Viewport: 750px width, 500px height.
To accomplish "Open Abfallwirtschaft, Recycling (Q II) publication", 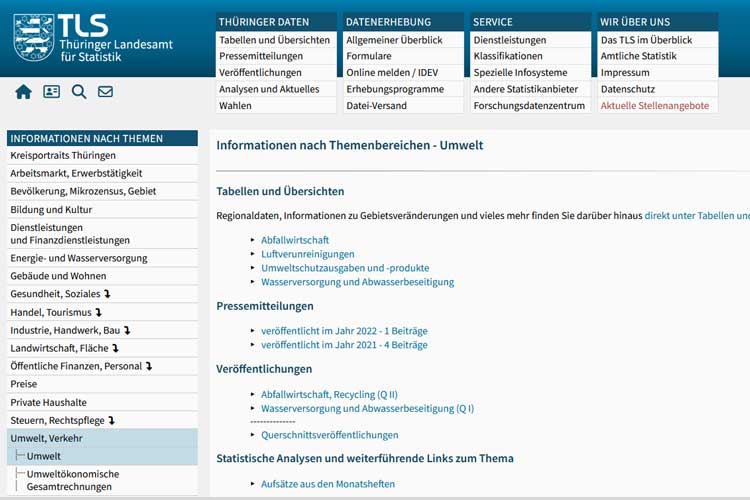I will (329, 394).
